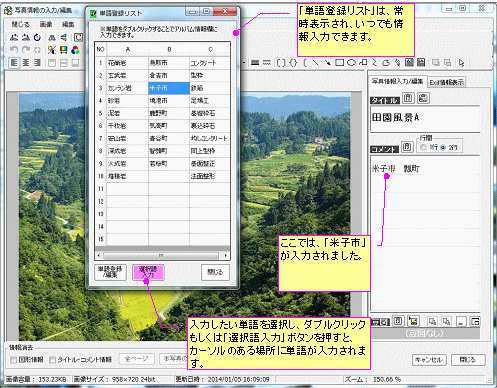Click into the comment text area
This screenshot has width=497, height=388.
pyautogui.click(x=425, y=233)
